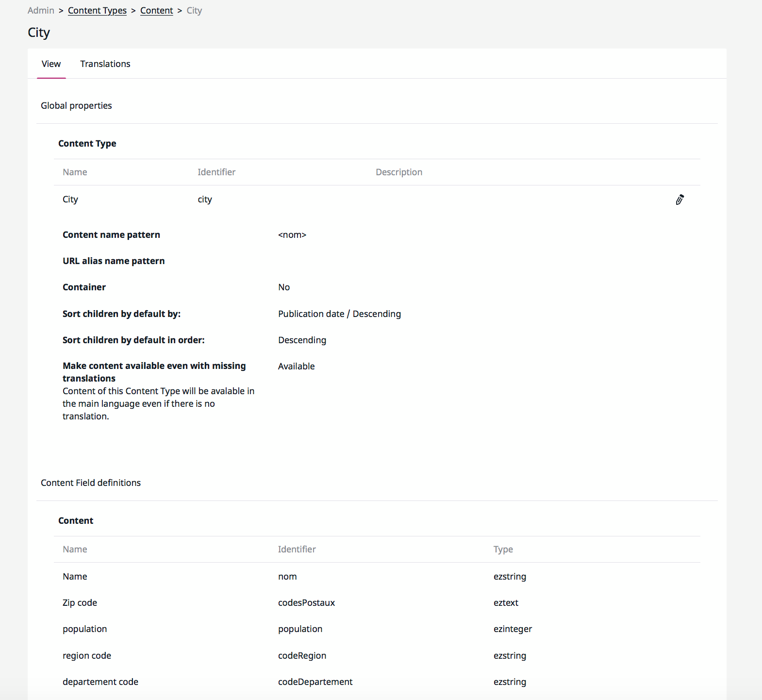Click the ezinteger field type
The image size is (762, 700).
pyautogui.click(x=513, y=629)
